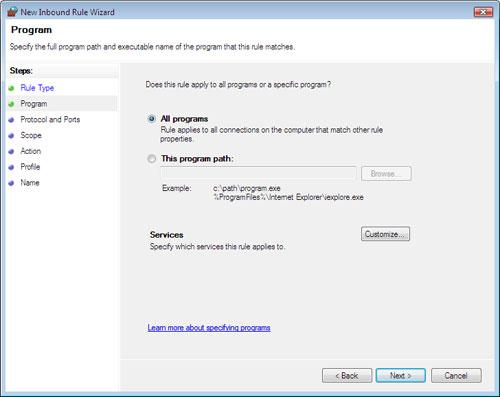Click bullet icon next to Protocol and Ports
This screenshot has height=397, width=500.
click(11, 120)
